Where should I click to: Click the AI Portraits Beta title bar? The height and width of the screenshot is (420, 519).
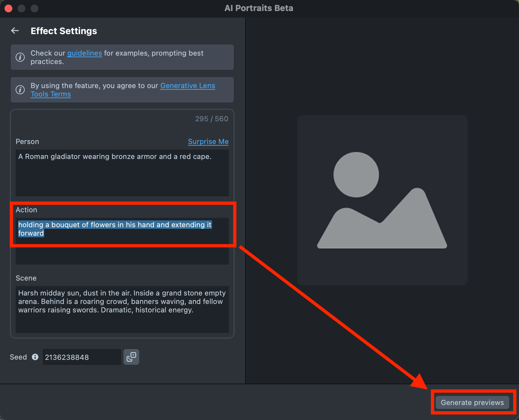coord(259,8)
